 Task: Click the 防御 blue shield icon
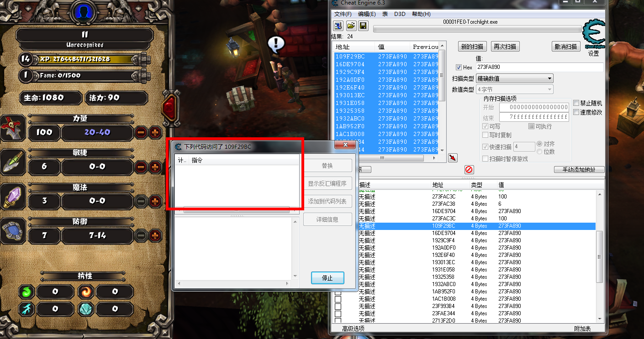point(12,231)
